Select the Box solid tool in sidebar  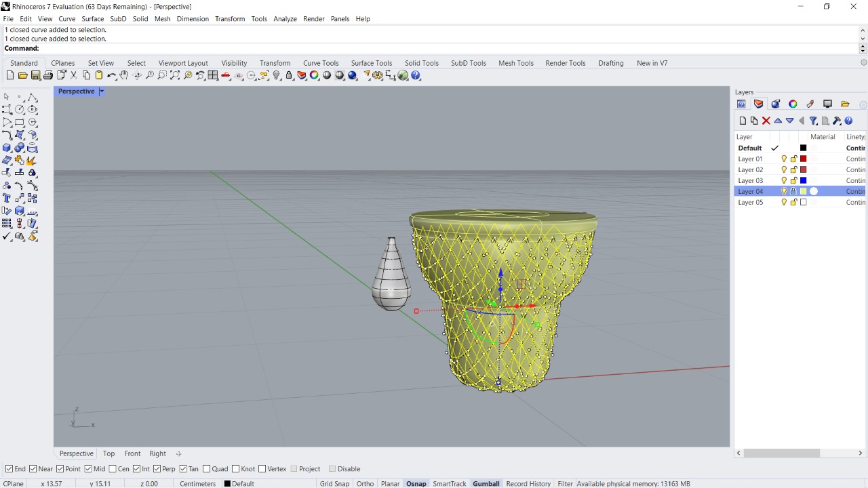tap(7, 148)
